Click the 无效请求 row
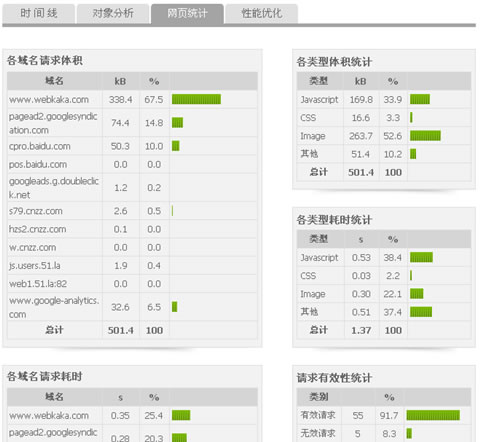480x442 pixels. pyautogui.click(x=384, y=433)
